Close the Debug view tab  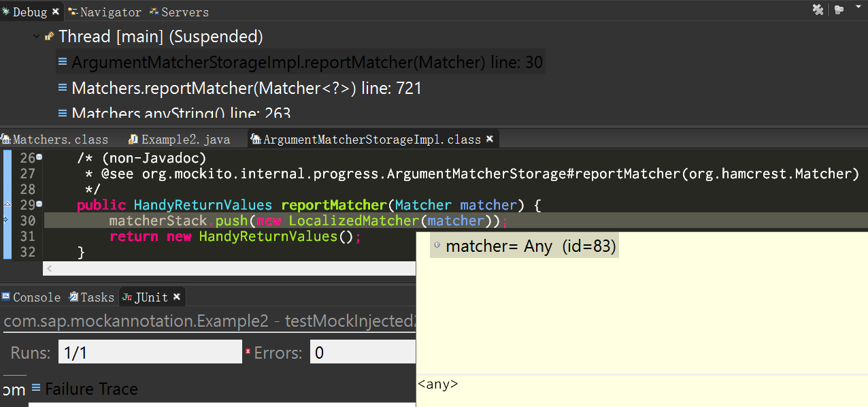pos(56,12)
